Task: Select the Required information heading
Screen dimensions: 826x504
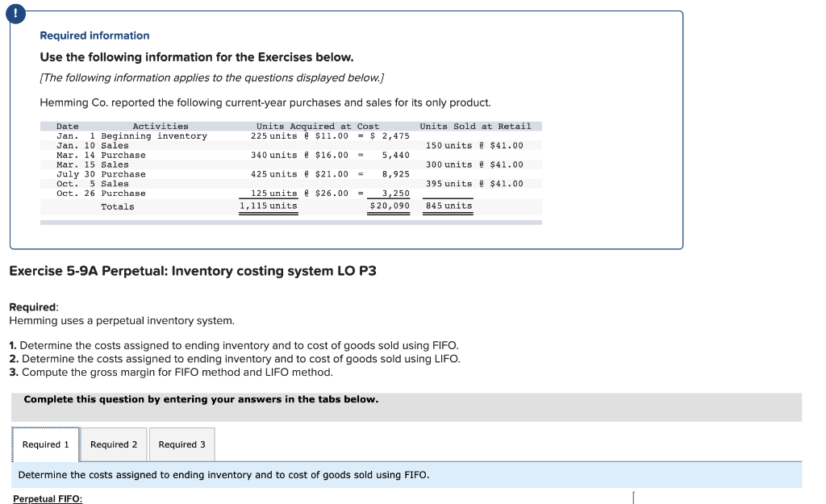Action: tap(94, 35)
